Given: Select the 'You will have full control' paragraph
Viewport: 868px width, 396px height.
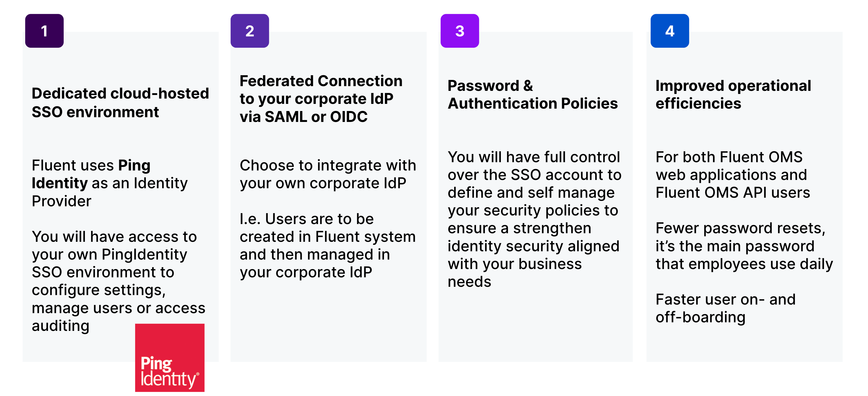Looking at the screenshot, I should pos(534,219).
